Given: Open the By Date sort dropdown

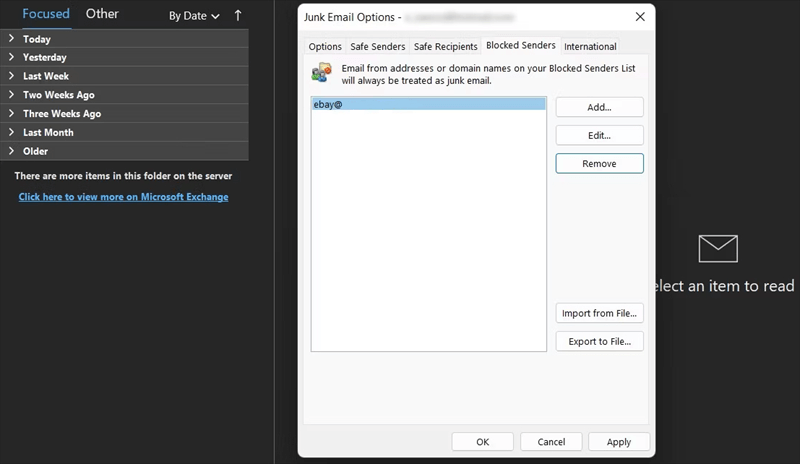Looking at the screenshot, I should pos(194,16).
